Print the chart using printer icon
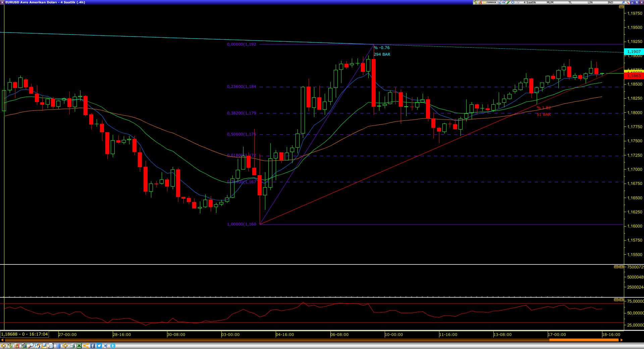 [x=72, y=346]
